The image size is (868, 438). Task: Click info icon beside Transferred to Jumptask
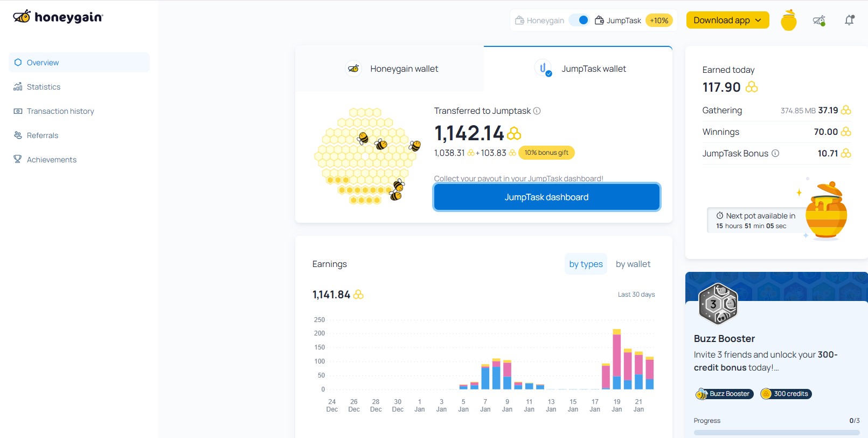point(537,111)
